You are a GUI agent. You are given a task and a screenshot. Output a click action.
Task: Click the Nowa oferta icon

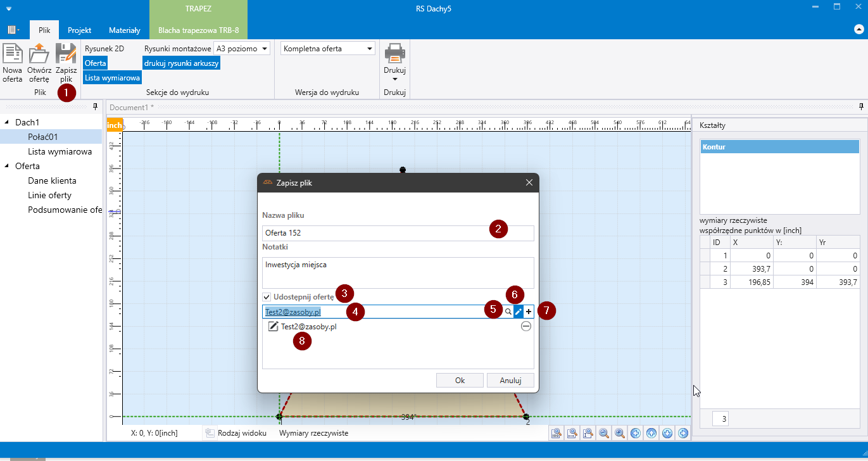pos(12,54)
